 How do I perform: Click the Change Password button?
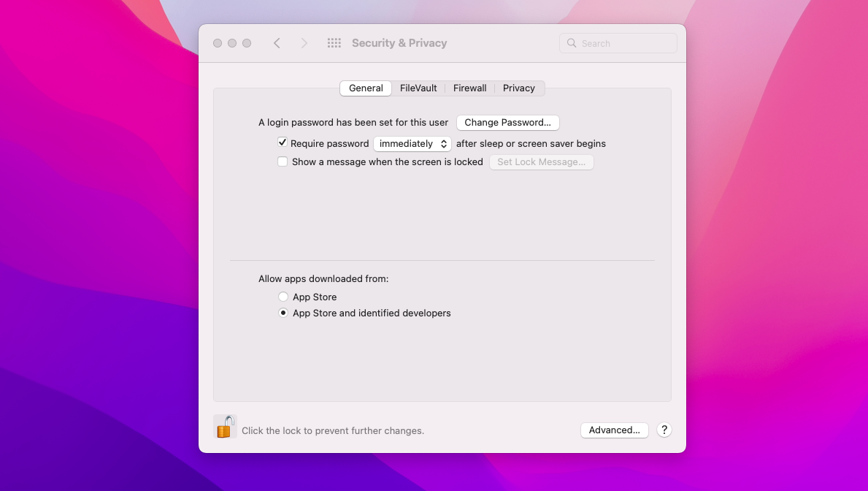click(507, 122)
